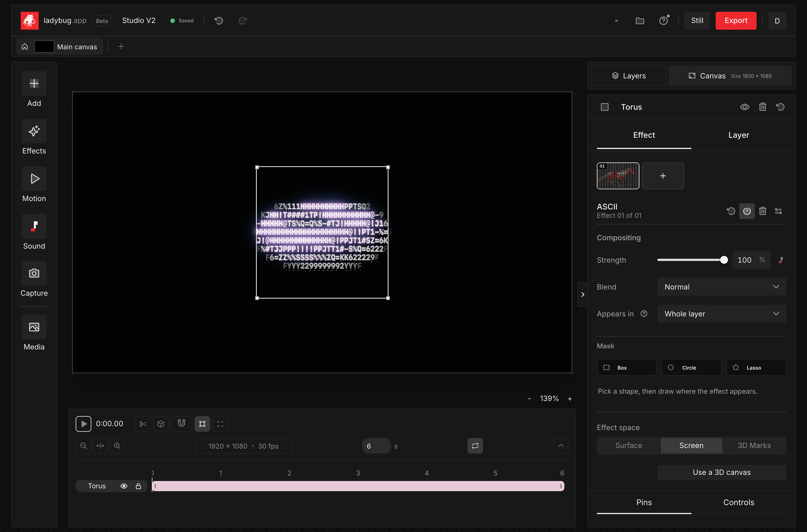The height and width of the screenshot is (532, 807).
Task: Open the help question-mark icon
Action: (x=664, y=21)
